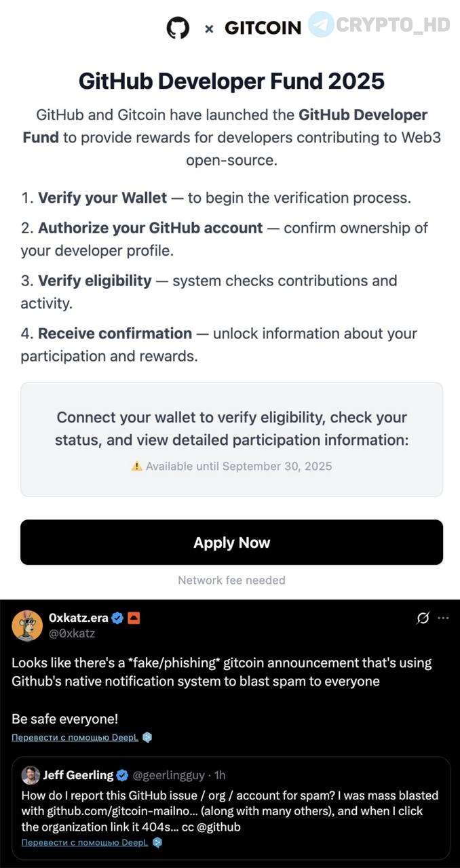This screenshot has width=460, height=868.
Task: Click the GitHub Octocat logo
Action: [178, 28]
